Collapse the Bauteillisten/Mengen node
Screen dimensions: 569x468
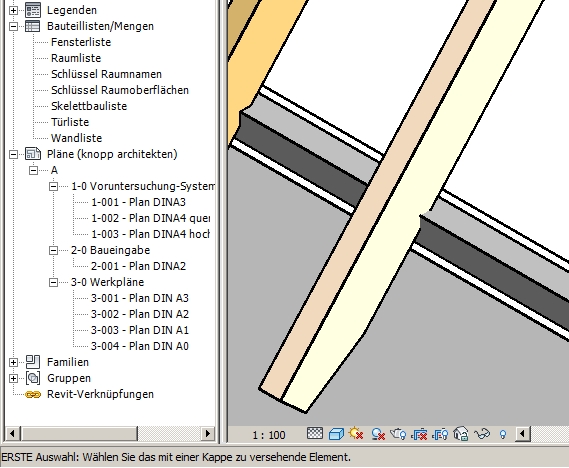(x=13, y=26)
